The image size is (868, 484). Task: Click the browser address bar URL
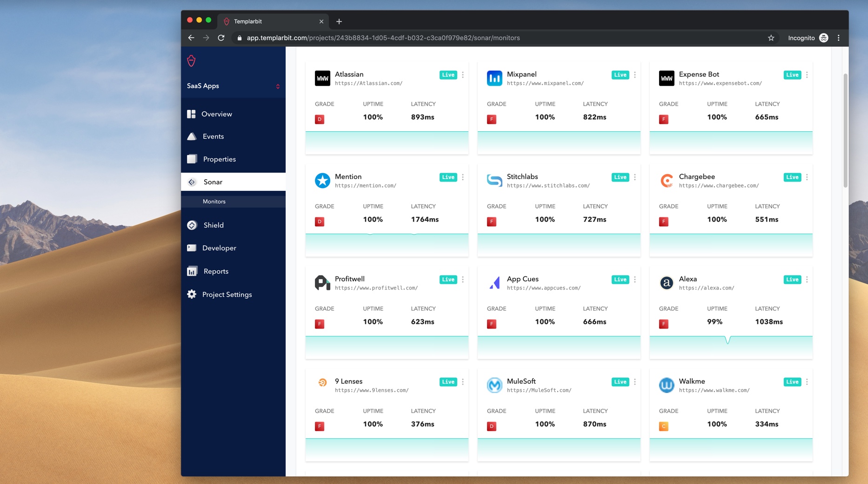(383, 38)
